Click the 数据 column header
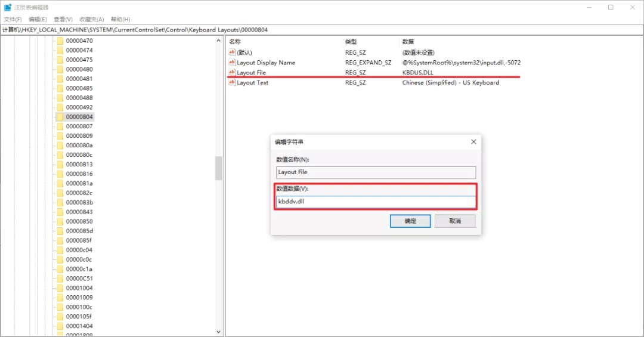Viewport: 644px width, 337px height. pyautogui.click(x=408, y=42)
